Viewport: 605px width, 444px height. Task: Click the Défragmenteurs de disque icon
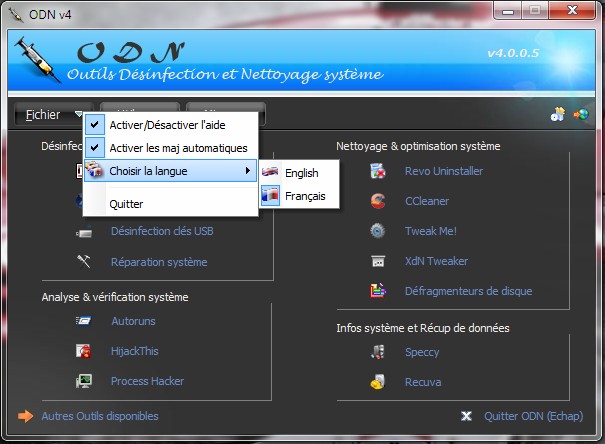point(378,291)
